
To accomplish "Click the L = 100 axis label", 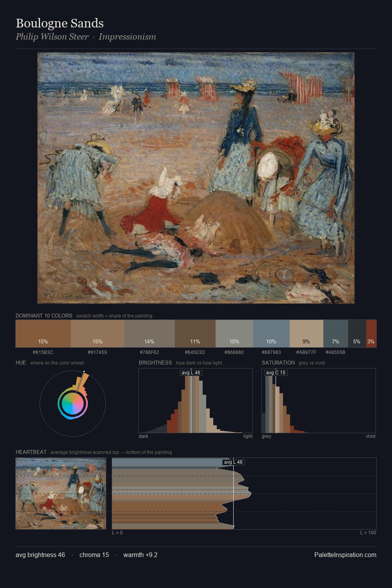I will coord(368,533).
